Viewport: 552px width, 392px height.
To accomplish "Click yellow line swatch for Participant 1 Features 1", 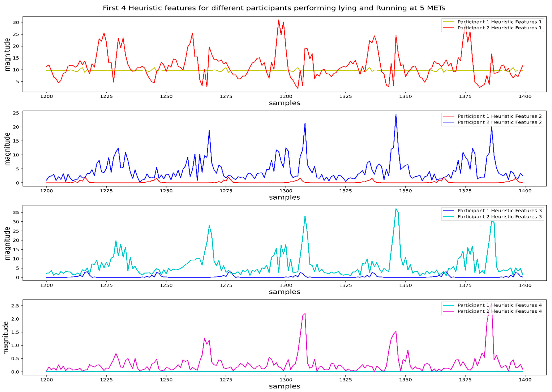I will (x=448, y=22).
